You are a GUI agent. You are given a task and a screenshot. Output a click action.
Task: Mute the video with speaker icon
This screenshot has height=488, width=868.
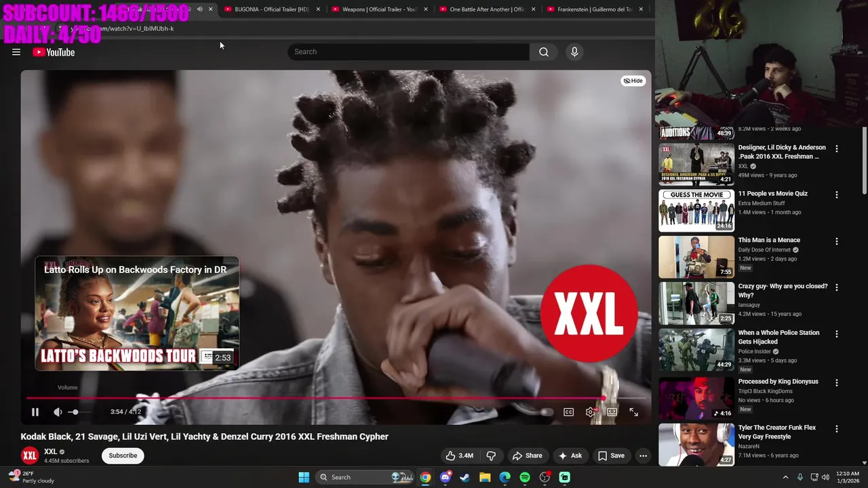[58, 412]
